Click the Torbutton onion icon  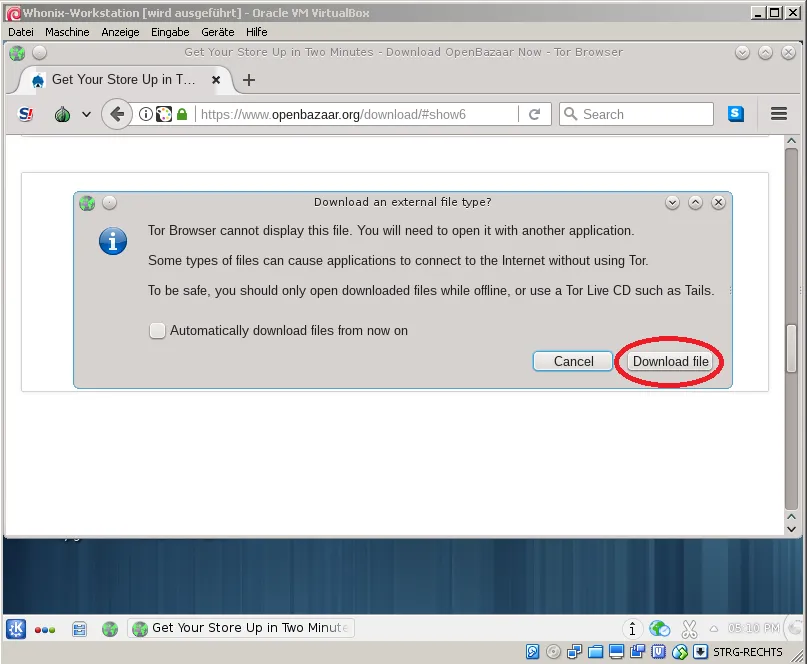62,114
